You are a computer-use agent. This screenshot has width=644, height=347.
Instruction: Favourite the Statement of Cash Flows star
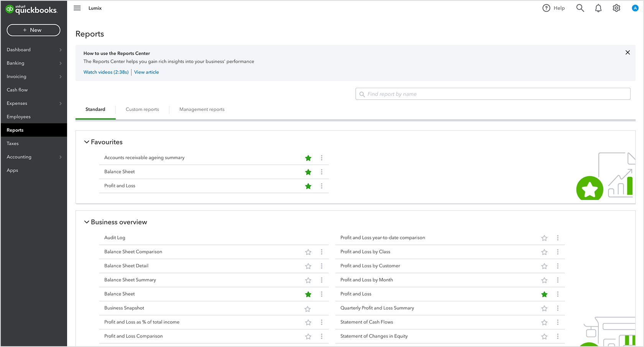point(544,322)
